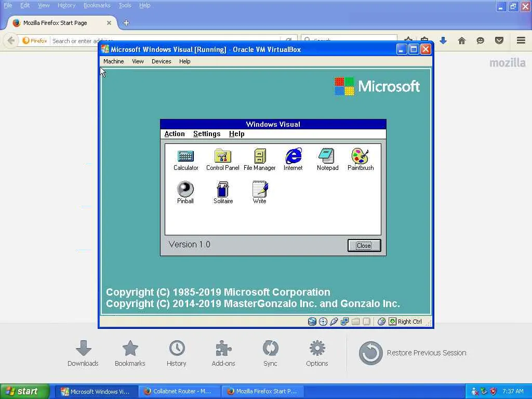Open a new Firefox tab with plus button
This screenshot has width=532, height=399.
126,23
